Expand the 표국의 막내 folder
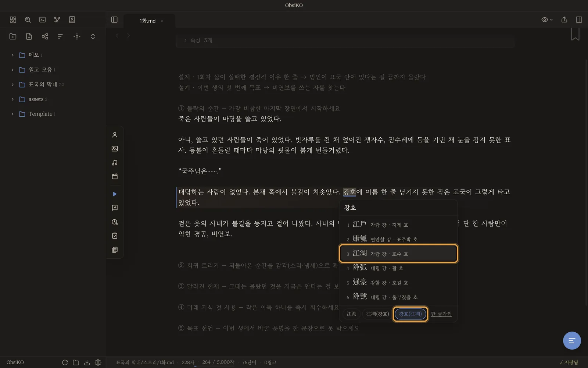The image size is (588, 368). [12, 84]
